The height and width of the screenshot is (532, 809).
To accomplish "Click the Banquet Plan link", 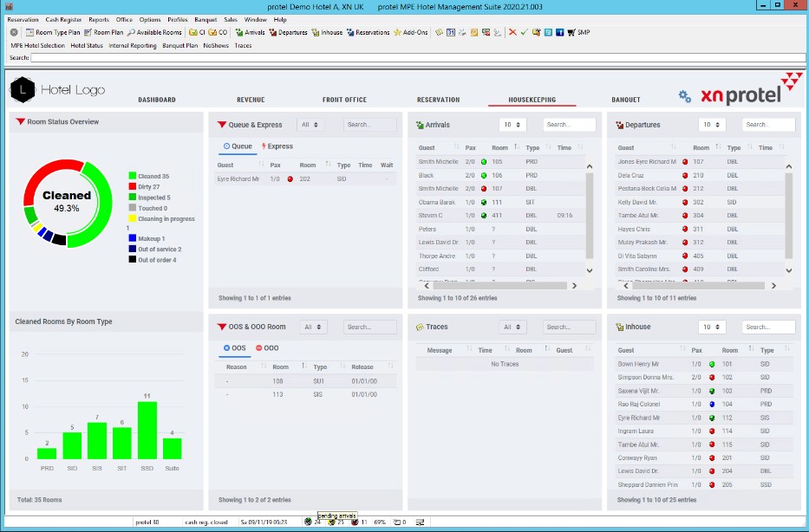I will (179, 45).
